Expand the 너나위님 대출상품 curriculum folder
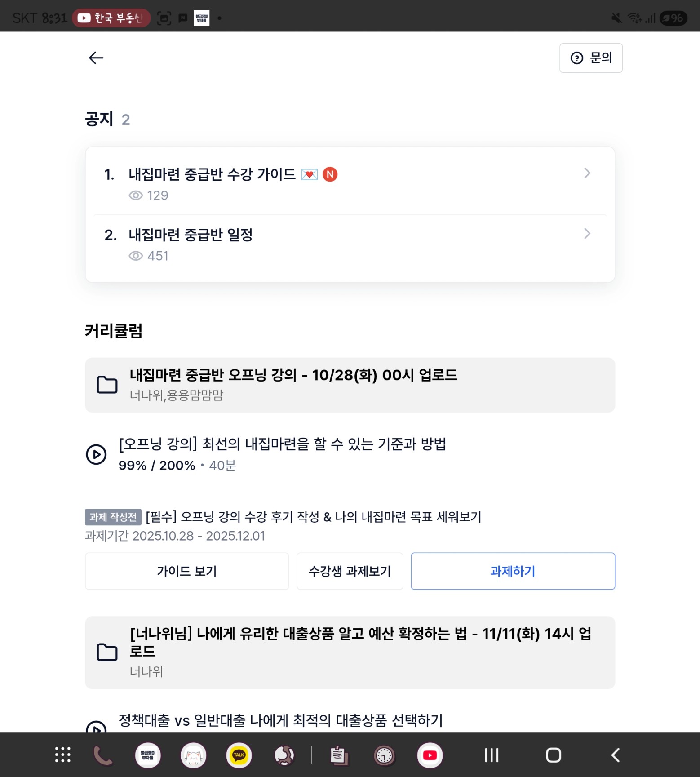This screenshot has height=777, width=700. point(350,652)
